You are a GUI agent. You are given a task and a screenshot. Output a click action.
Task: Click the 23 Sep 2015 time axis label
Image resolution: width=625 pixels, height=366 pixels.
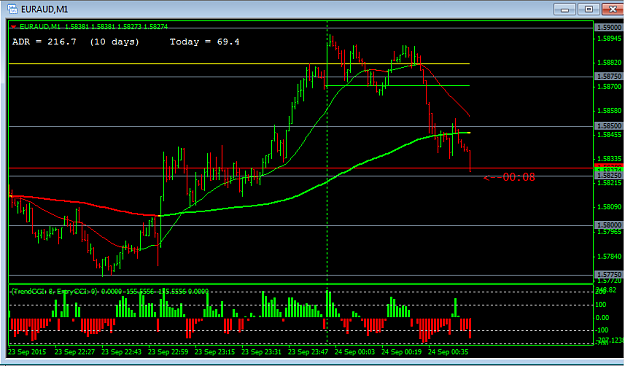[27, 352]
